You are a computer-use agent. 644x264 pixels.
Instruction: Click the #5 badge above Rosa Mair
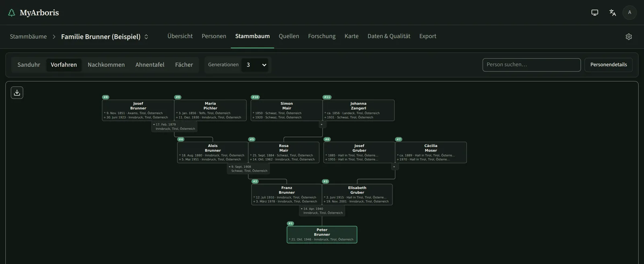coord(252,139)
